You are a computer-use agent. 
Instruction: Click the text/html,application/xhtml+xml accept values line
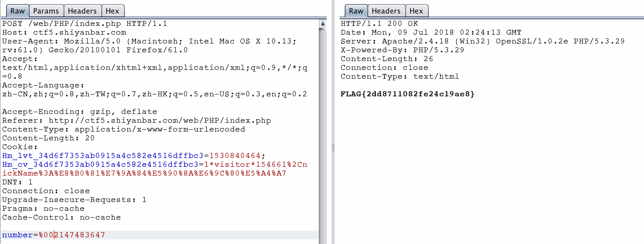pos(155,68)
